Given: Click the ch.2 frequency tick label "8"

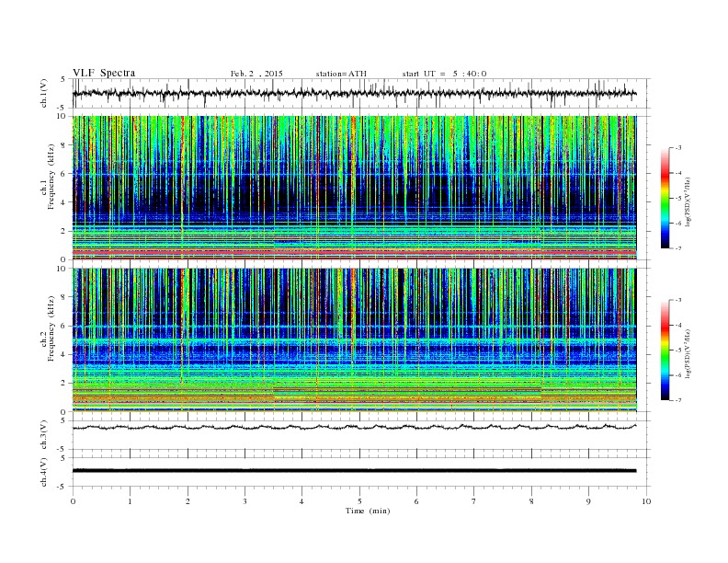Looking at the screenshot, I should tap(64, 297).
